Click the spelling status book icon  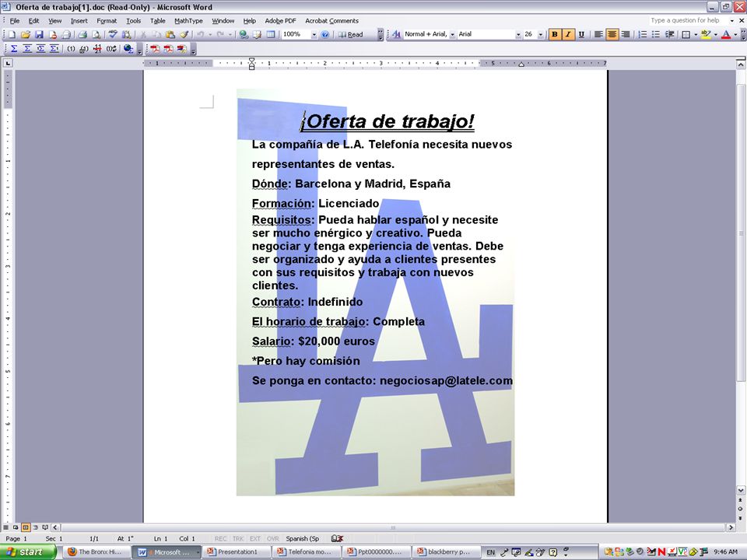pos(337,538)
